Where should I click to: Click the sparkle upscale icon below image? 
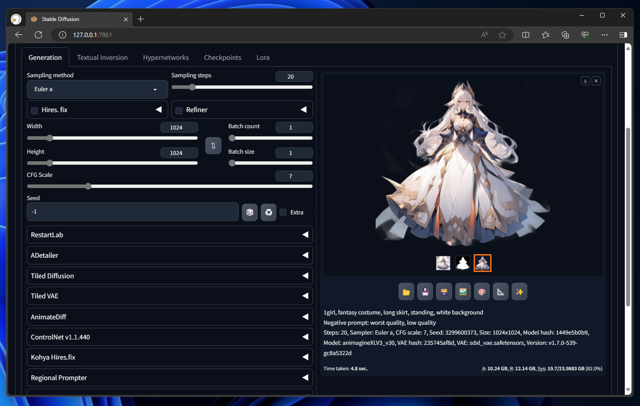pyautogui.click(x=520, y=291)
